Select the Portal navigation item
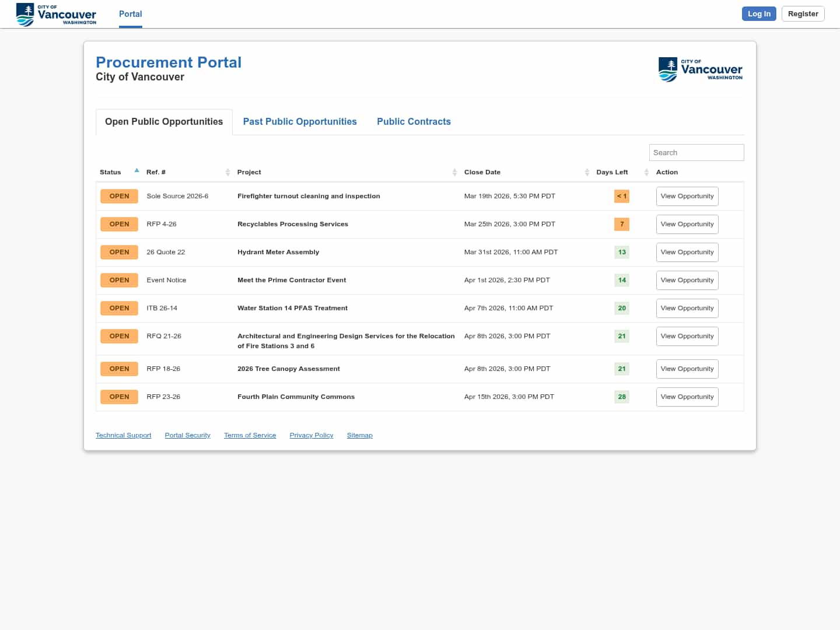Image resolution: width=840 pixels, height=630 pixels. coord(130,14)
